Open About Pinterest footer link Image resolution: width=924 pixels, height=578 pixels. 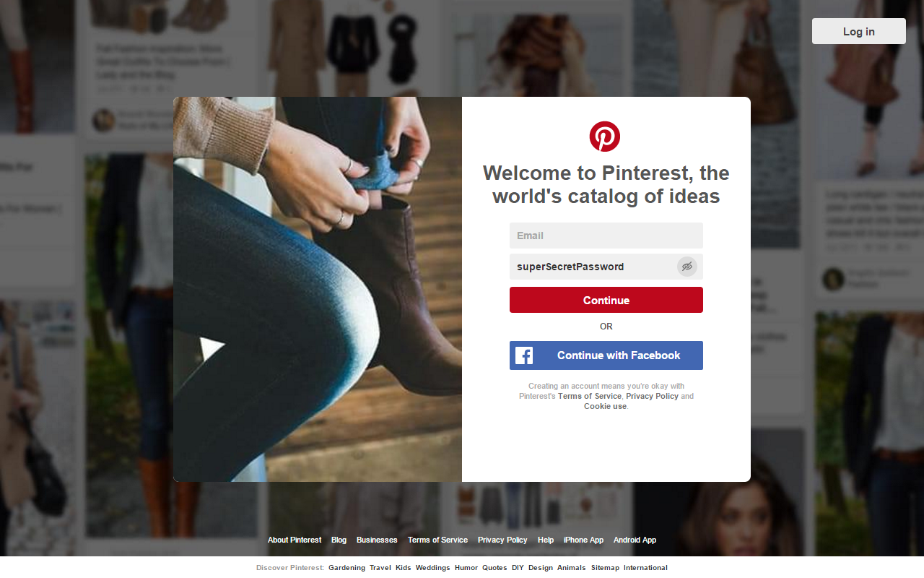point(295,540)
